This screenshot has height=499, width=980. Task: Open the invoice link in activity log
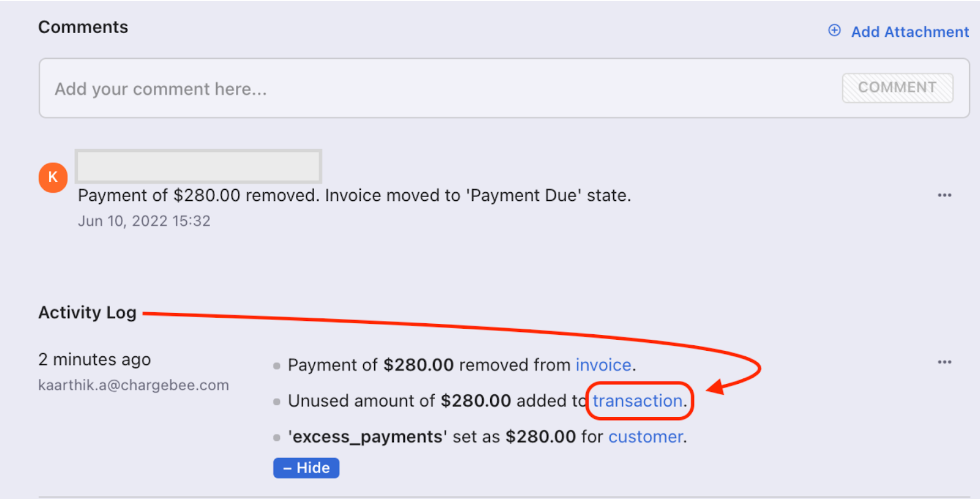(x=603, y=365)
